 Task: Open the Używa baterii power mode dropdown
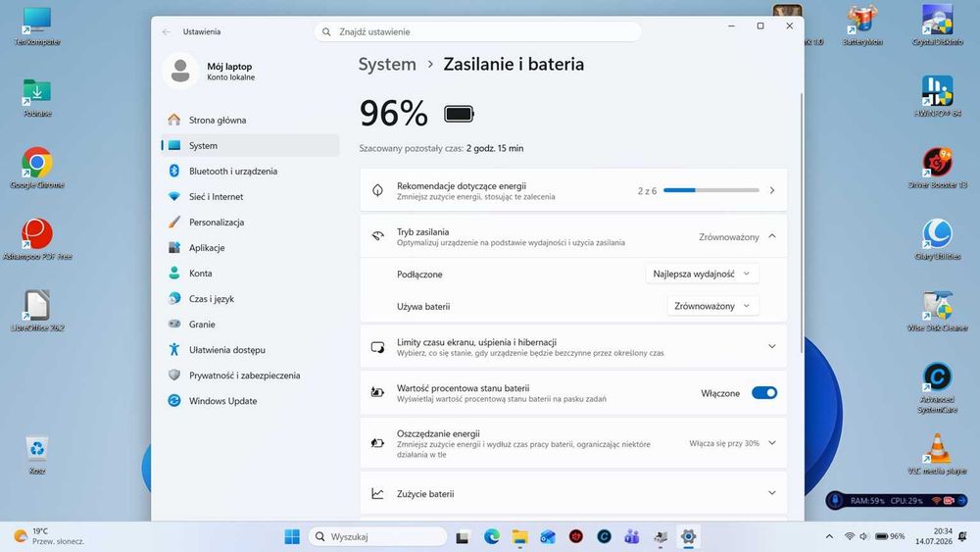pyautogui.click(x=712, y=306)
